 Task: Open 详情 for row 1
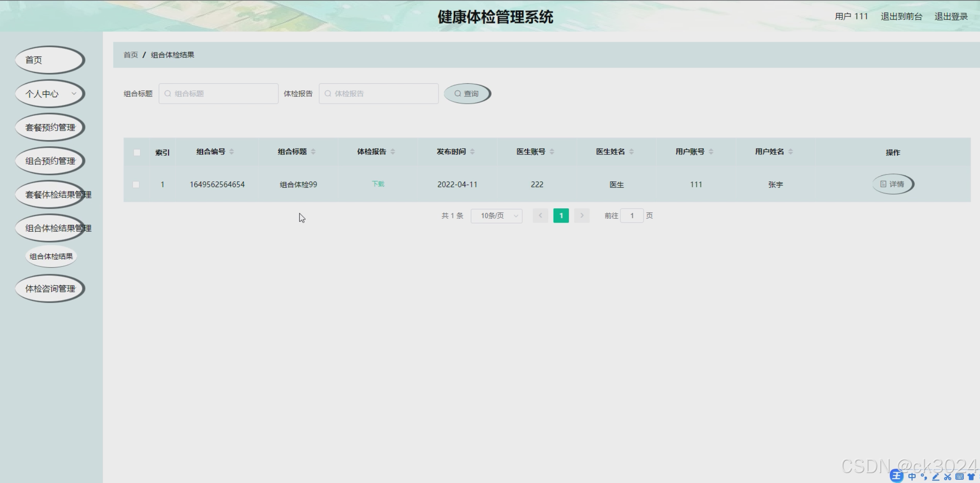[893, 184]
